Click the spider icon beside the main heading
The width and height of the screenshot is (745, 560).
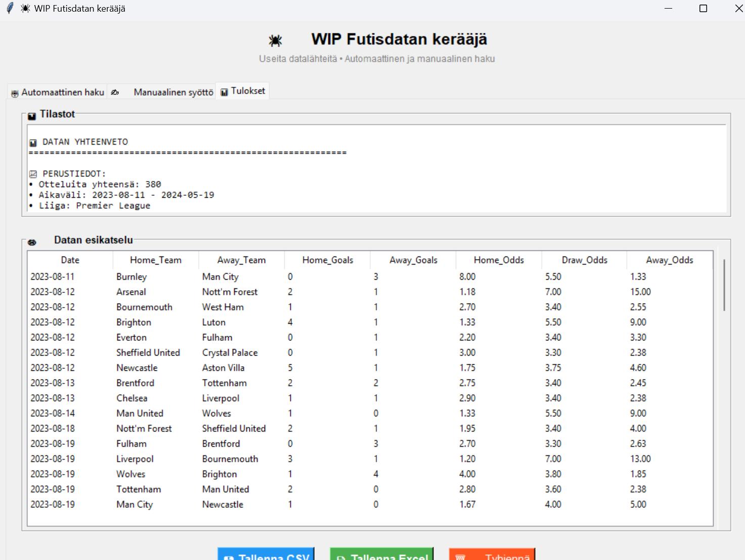click(275, 40)
